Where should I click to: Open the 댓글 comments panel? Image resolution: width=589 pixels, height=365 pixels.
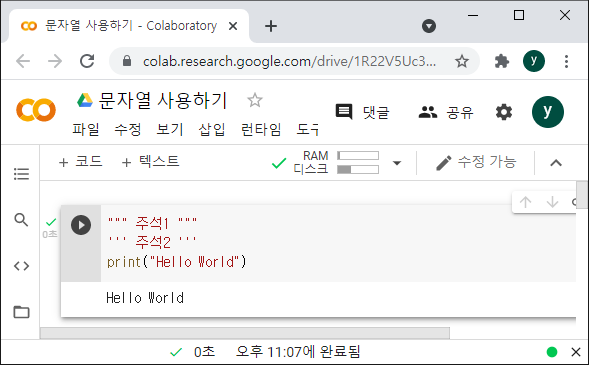click(x=362, y=112)
